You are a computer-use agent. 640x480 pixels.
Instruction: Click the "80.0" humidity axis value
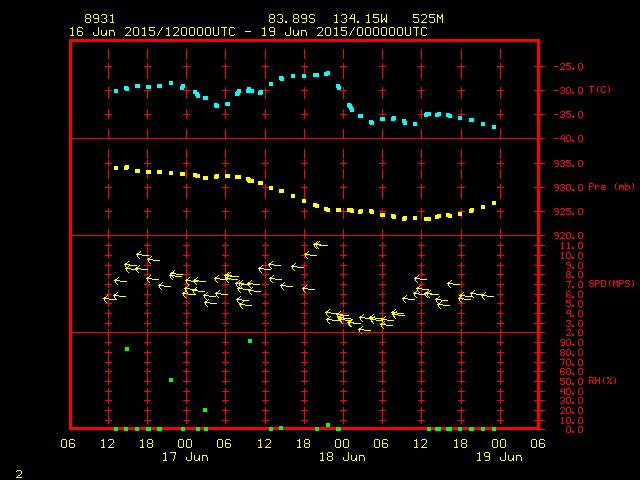click(x=571, y=353)
